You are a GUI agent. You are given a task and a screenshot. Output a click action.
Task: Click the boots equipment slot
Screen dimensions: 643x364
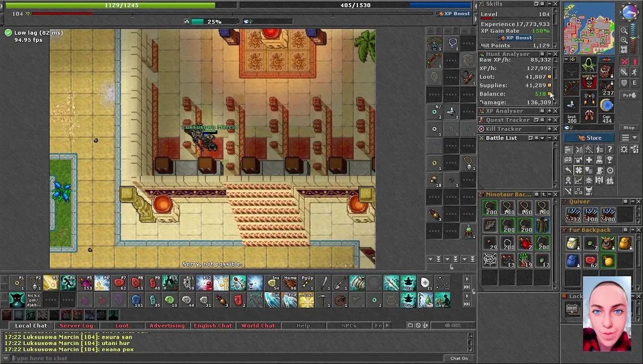[x=589, y=115]
